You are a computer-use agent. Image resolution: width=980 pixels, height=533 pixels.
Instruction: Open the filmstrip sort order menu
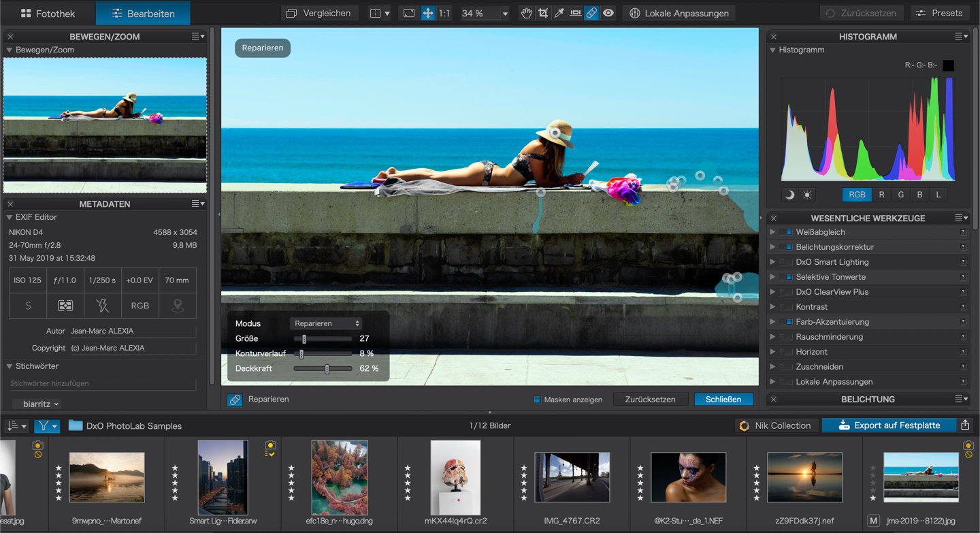(16, 426)
